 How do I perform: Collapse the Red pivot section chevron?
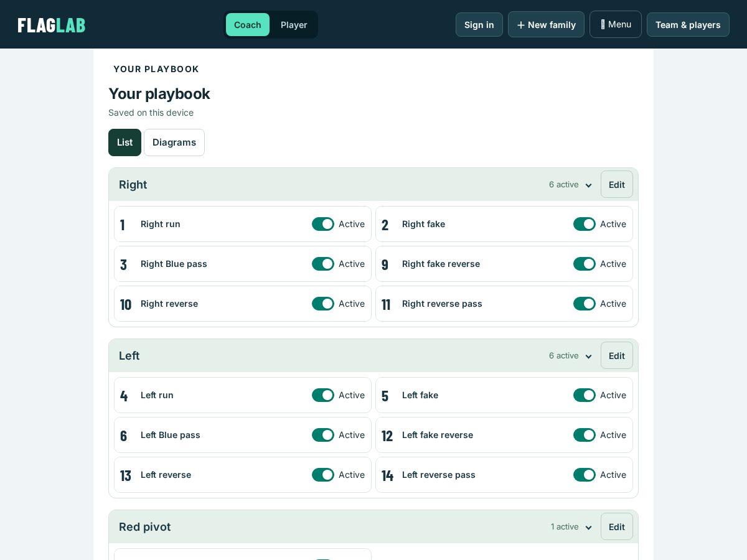[x=588, y=528]
